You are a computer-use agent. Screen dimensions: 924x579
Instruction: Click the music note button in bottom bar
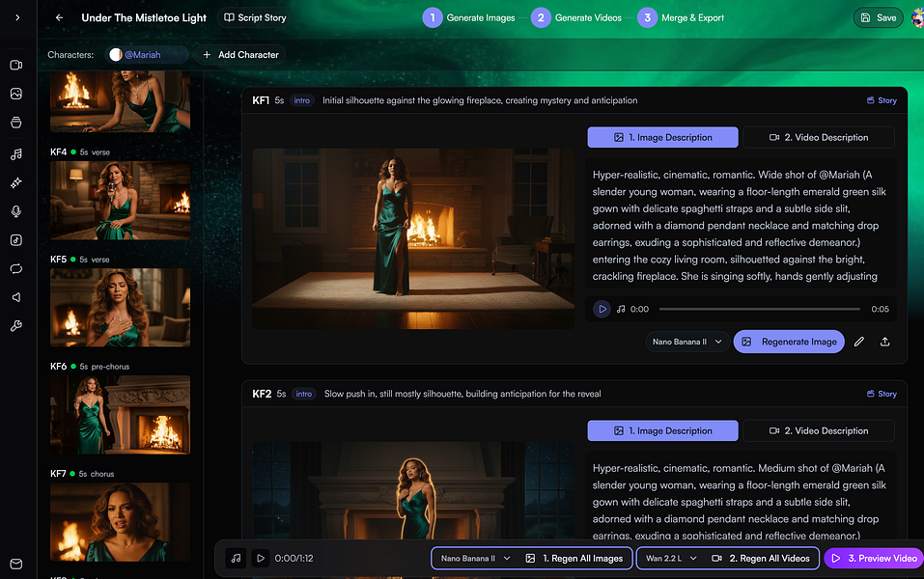coord(236,558)
